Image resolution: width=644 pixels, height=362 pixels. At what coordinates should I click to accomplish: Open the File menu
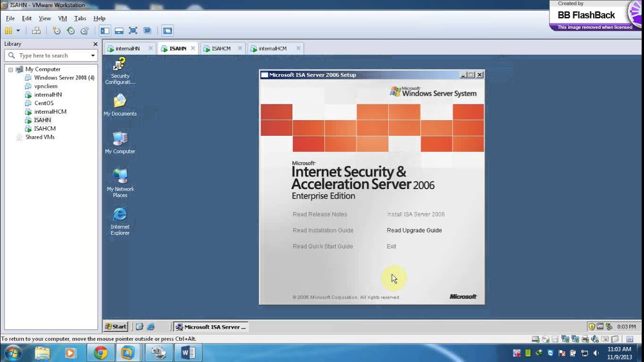(x=10, y=18)
